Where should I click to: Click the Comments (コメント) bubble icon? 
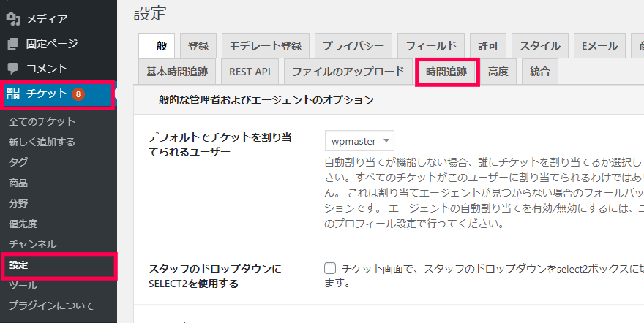[13, 69]
